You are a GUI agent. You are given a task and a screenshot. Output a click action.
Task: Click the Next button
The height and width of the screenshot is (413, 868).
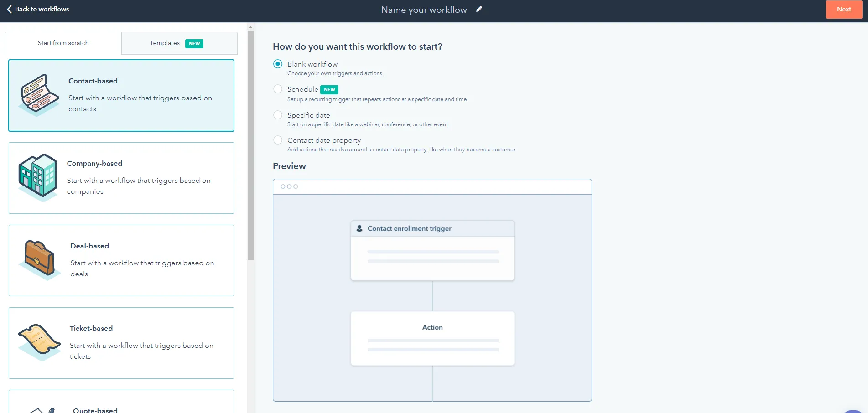click(844, 9)
